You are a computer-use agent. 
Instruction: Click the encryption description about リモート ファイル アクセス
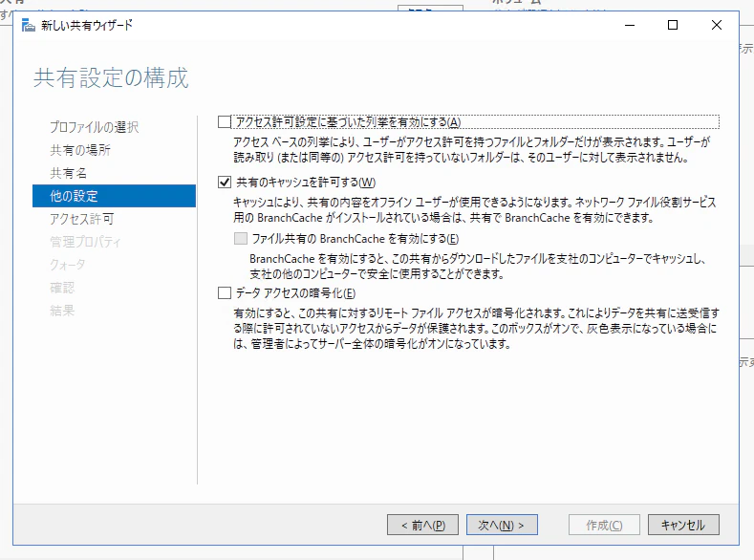click(476, 329)
